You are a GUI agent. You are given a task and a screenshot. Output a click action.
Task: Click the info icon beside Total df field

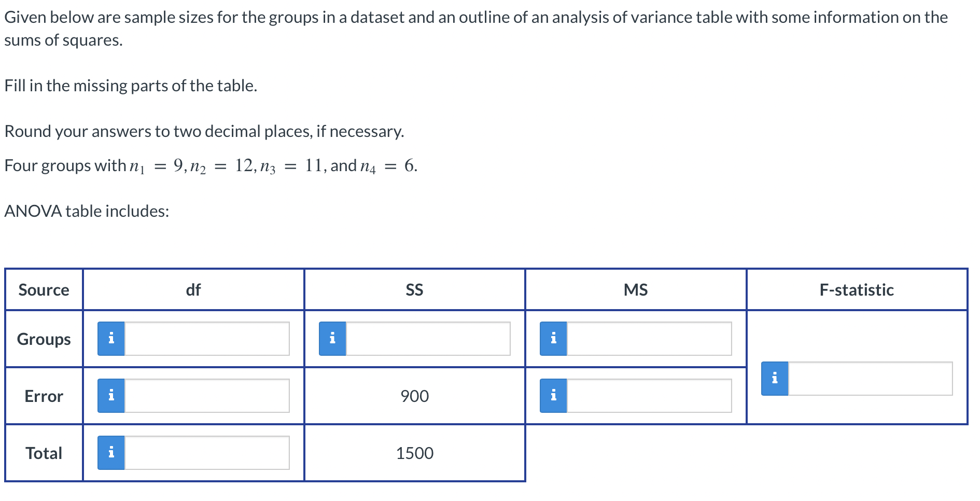point(110,452)
